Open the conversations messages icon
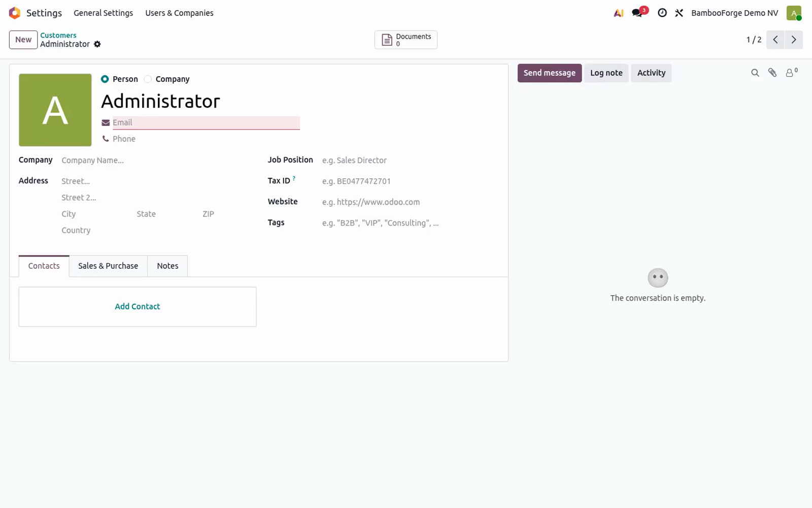The image size is (812, 508). point(637,13)
